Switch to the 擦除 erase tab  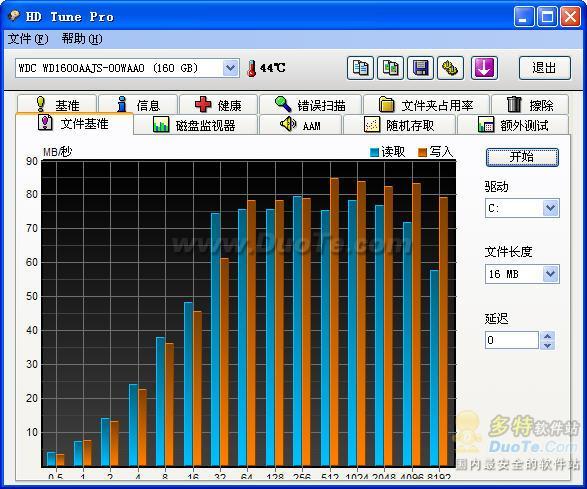(x=530, y=104)
